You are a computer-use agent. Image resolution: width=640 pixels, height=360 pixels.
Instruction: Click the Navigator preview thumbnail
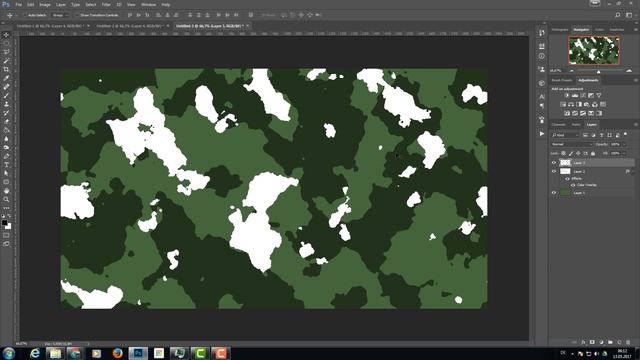[594, 50]
